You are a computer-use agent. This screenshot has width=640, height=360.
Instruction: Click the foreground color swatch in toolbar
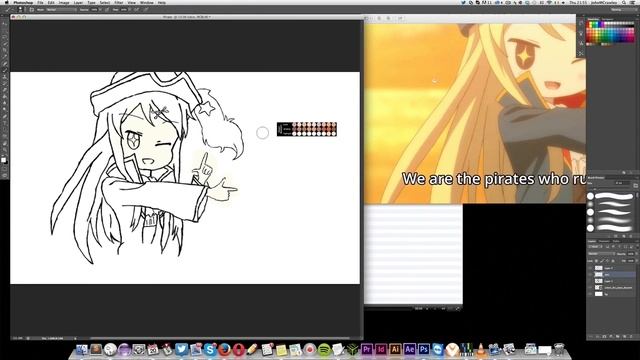[x=3, y=159]
